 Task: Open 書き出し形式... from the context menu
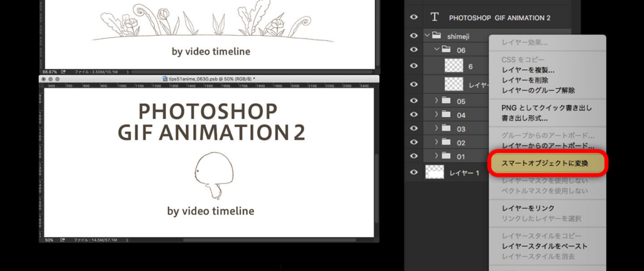(x=525, y=118)
